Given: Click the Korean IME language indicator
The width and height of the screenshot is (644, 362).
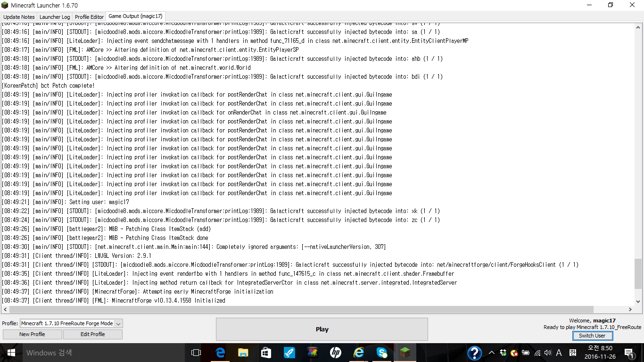Looking at the screenshot, I should click(573, 353).
